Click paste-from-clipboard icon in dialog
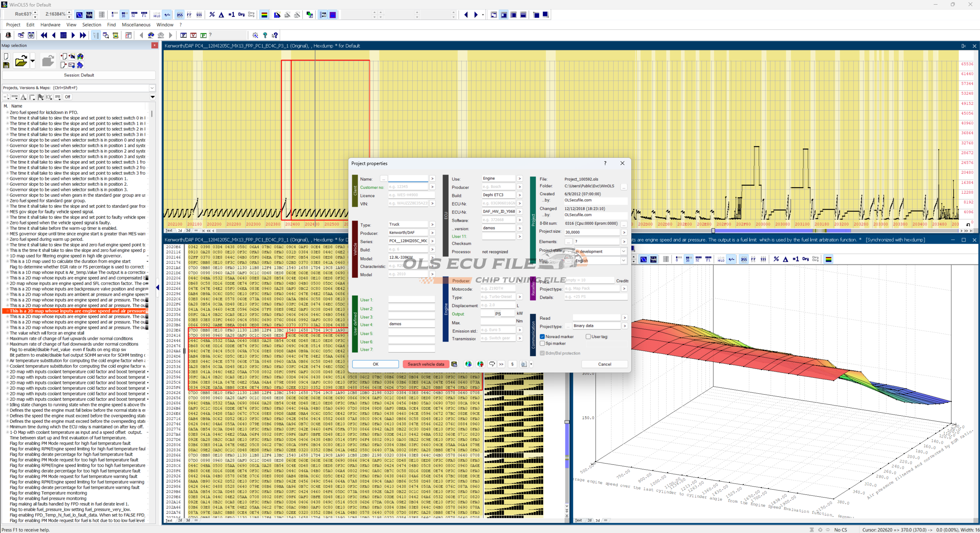The width and height of the screenshot is (980, 533). 454,364
